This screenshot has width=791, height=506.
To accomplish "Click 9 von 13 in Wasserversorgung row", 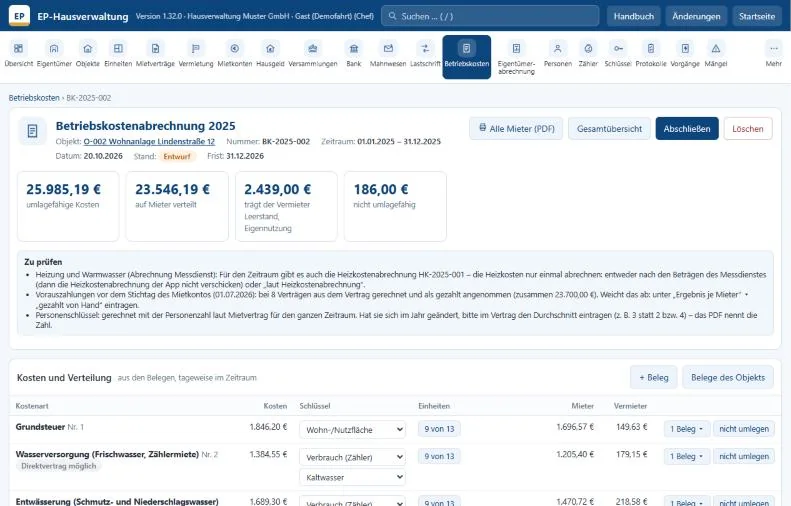I will (439, 456).
